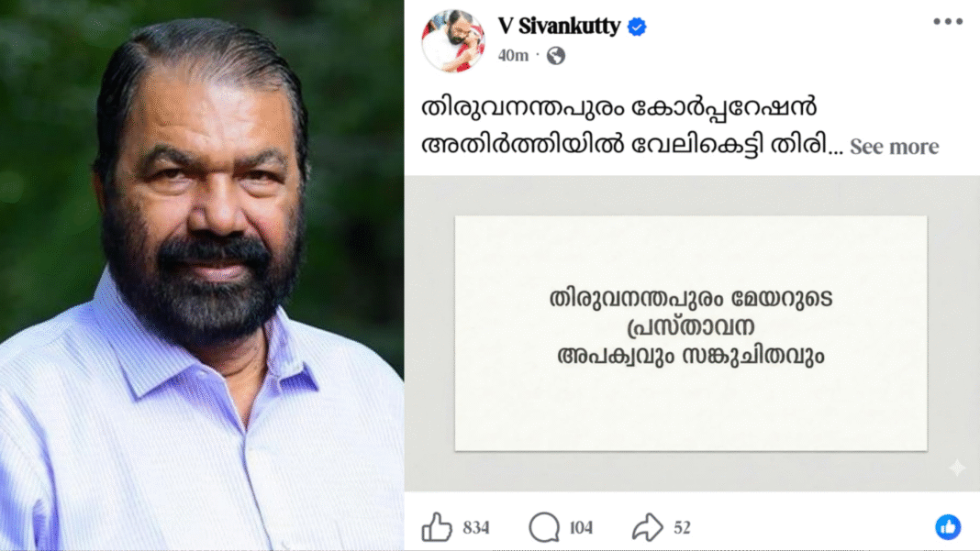Screen dimensions: 980x551
Task: Click the 40m post timestamp
Action: pos(513,56)
